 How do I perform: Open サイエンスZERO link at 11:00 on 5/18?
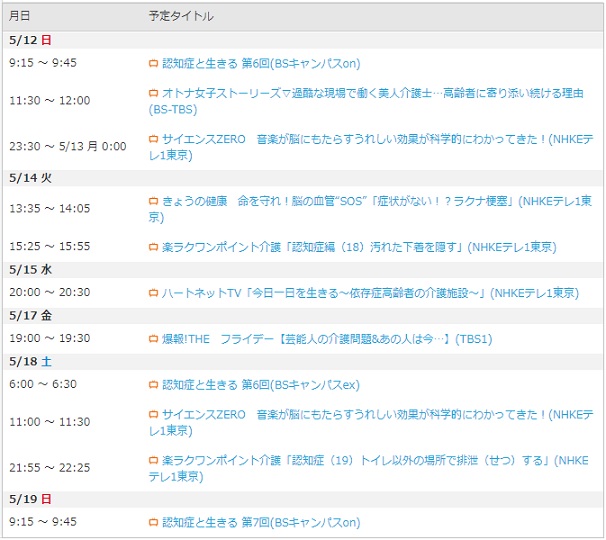click(371, 422)
